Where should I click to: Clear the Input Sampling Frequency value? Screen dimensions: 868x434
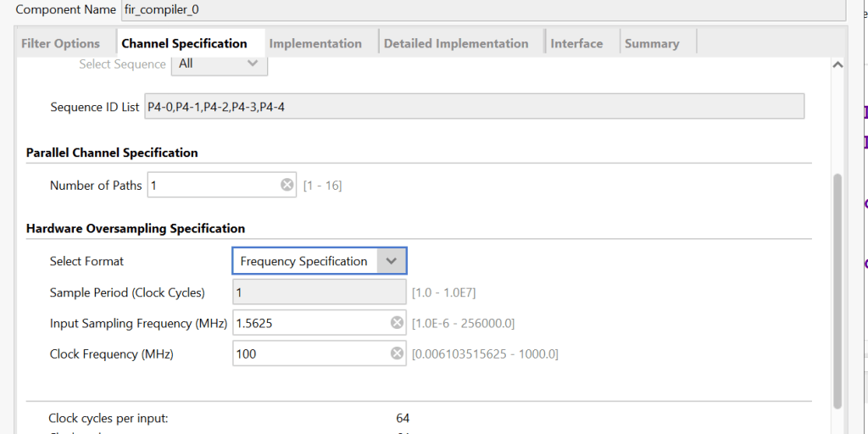397,323
